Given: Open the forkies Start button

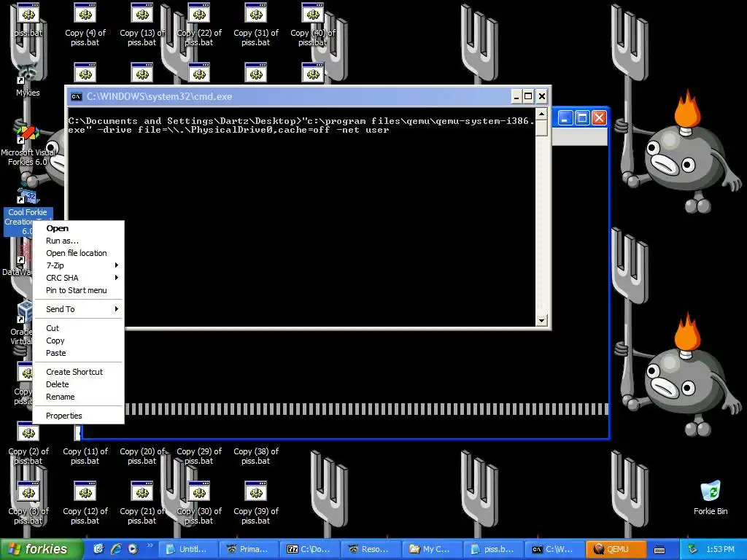Looking at the screenshot, I should (41, 549).
